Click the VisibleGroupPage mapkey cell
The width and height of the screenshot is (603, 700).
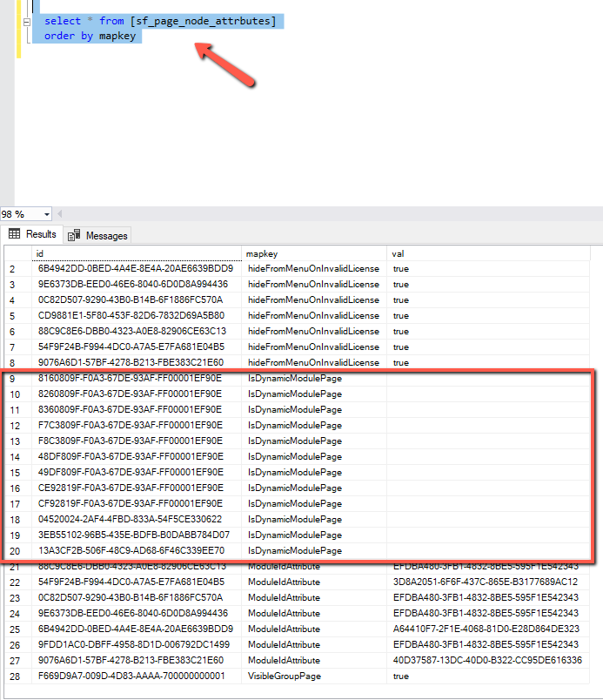[314, 676]
